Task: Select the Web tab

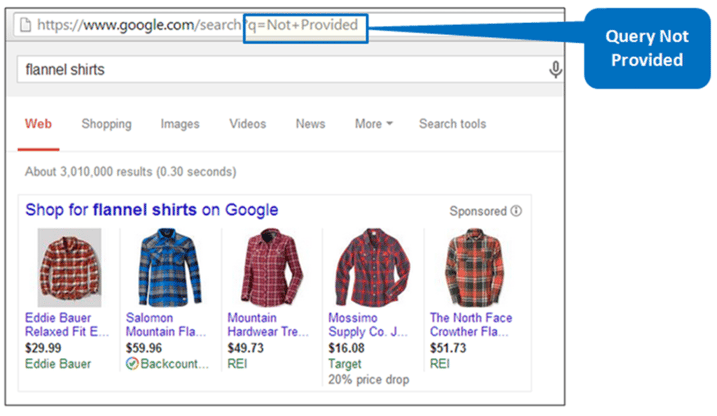Action: pos(38,124)
